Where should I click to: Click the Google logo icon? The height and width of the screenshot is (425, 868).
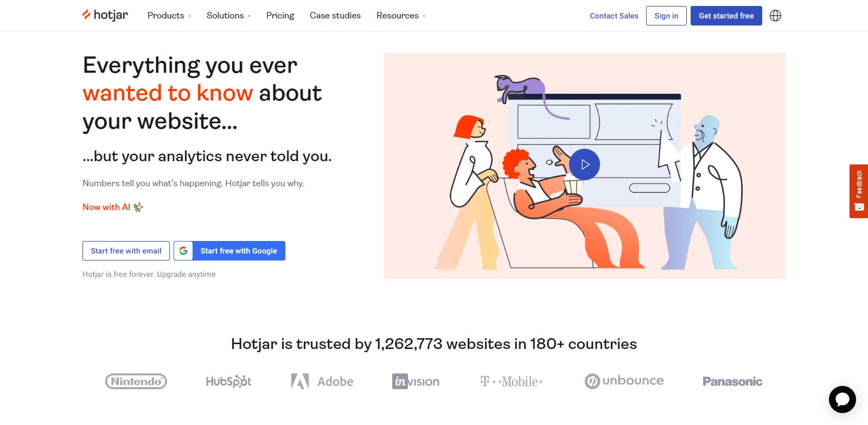pyautogui.click(x=183, y=251)
